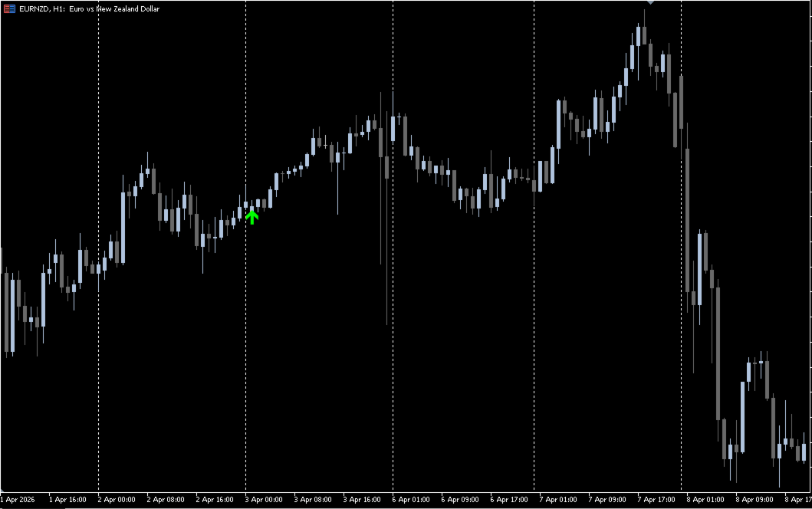Image resolution: width=812 pixels, height=509 pixels.
Task: Click the small triangle marker at bottom-left corner
Action: [x=2, y=489]
